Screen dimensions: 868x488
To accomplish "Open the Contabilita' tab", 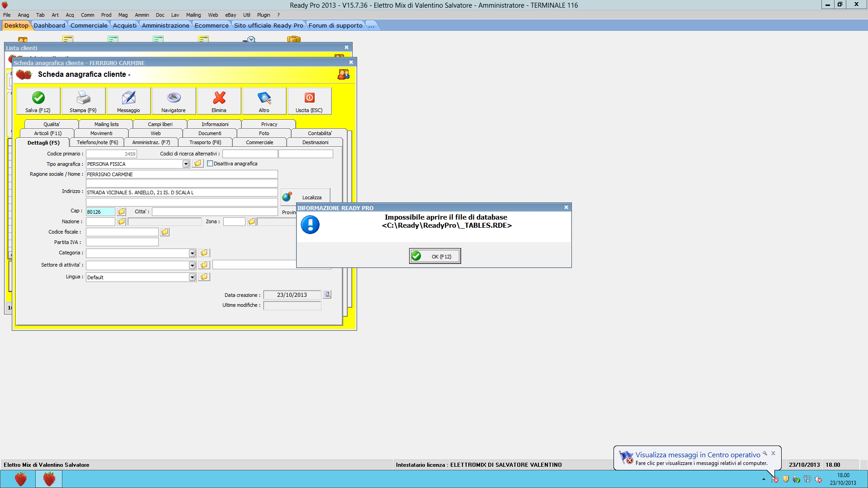I will [x=320, y=133].
